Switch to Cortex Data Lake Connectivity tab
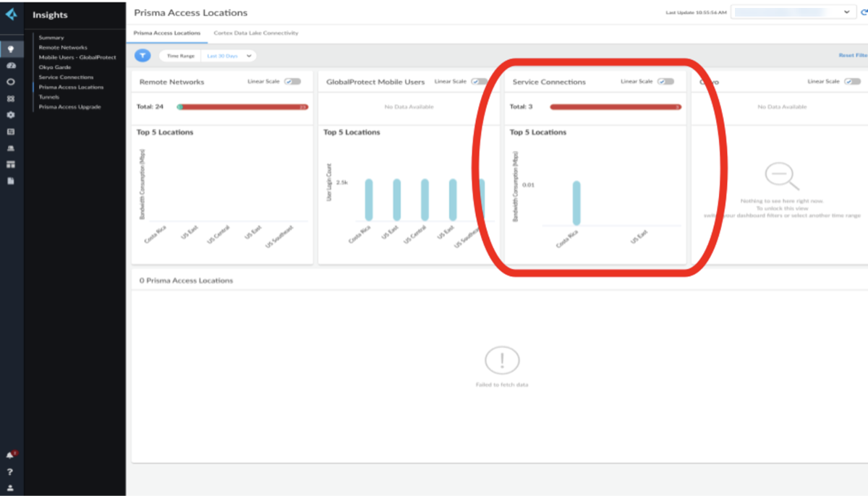This screenshot has height=496, width=868. (256, 33)
